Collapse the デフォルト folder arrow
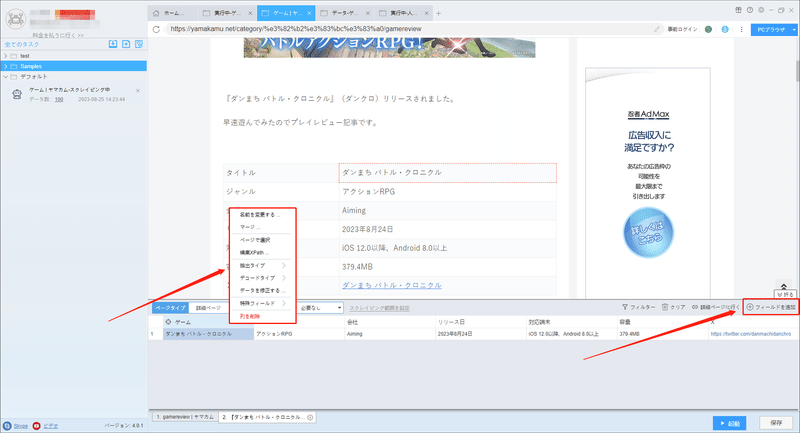The width and height of the screenshot is (800, 433). (x=6, y=77)
